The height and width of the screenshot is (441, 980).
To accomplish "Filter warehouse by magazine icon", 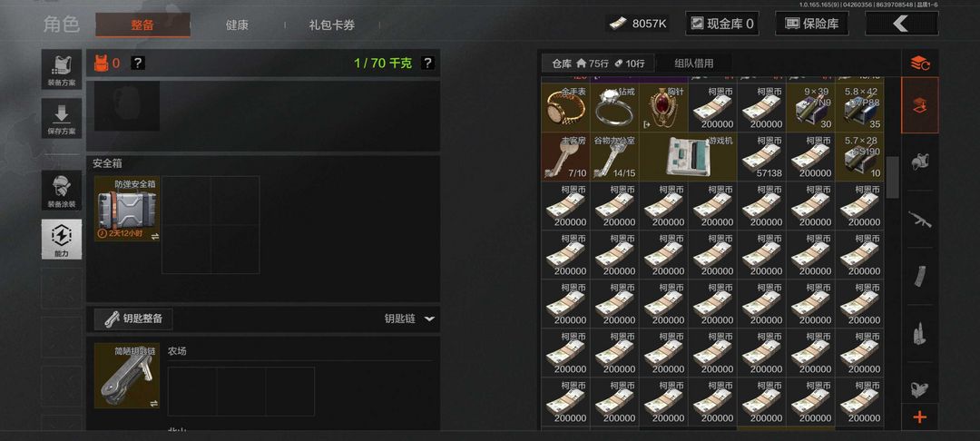I will (919, 276).
